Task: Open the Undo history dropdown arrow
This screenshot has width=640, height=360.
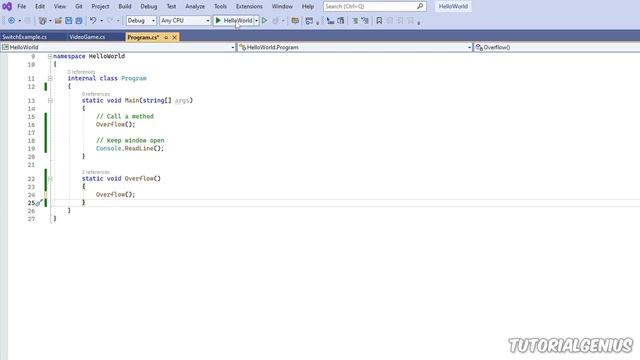Action: click(101, 20)
